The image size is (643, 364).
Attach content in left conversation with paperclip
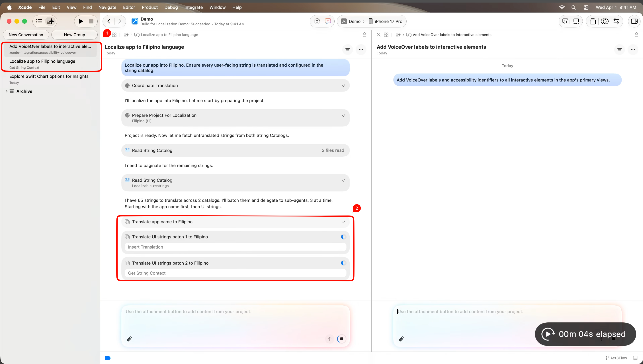point(129,339)
